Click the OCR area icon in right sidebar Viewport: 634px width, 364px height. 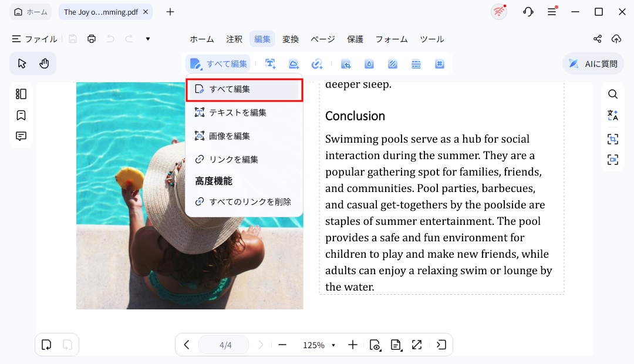pyautogui.click(x=613, y=139)
